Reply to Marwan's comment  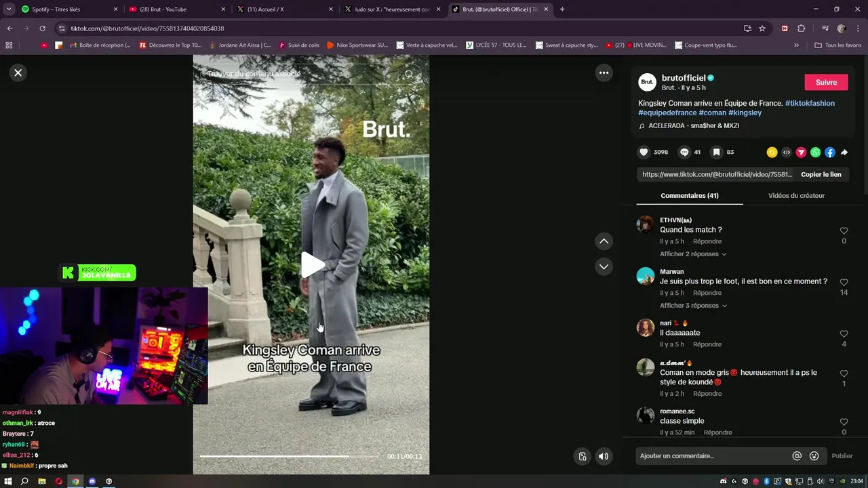pyautogui.click(x=707, y=293)
